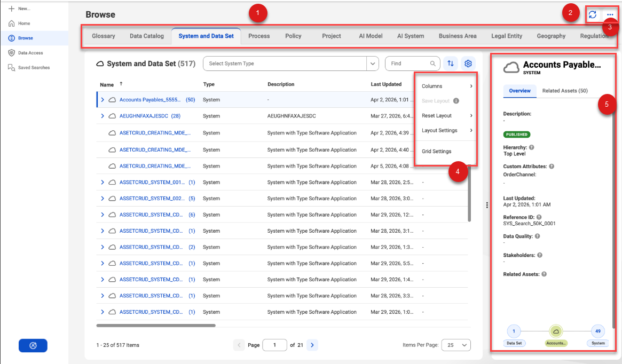This screenshot has width=622, height=364.
Task: Click the Save Layout info icon
Action: pos(456,101)
